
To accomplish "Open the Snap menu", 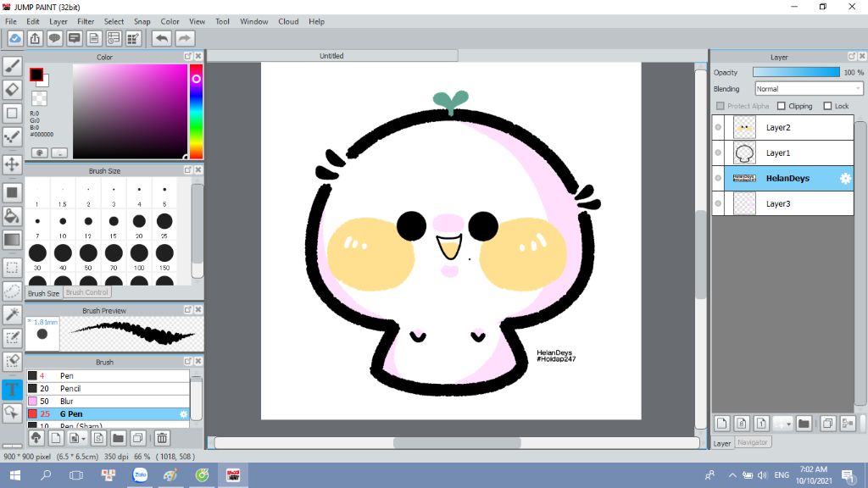I will 142,21.
